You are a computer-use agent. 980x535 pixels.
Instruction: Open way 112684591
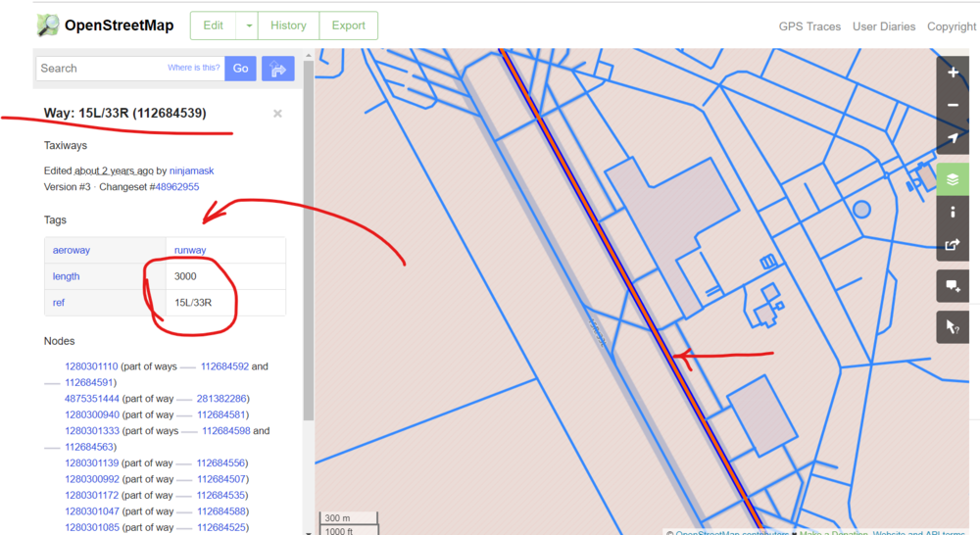click(x=89, y=382)
